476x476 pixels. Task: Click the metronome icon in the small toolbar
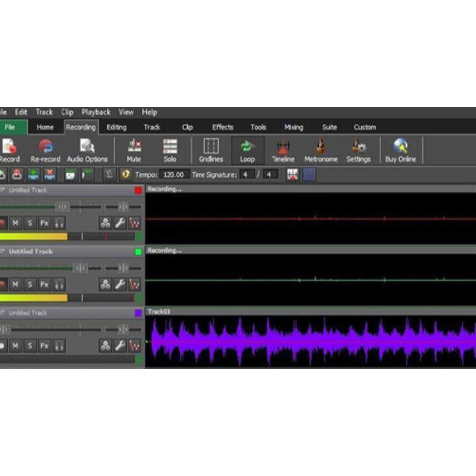click(109, 175)
